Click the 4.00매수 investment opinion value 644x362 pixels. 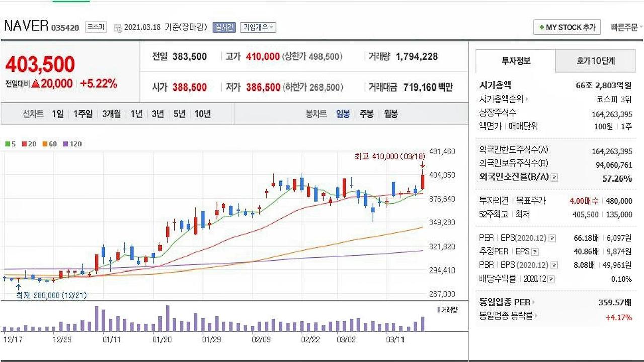click(x=584, y=201)
